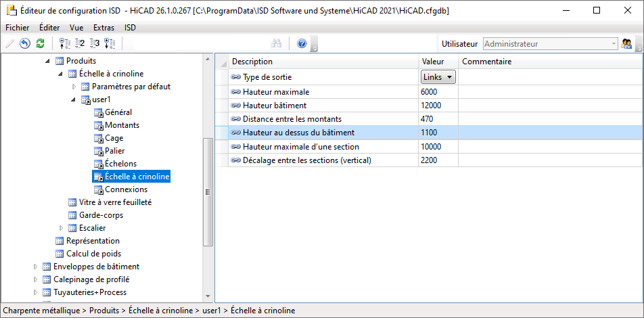The height and width of the screenshot is (318, 644).
Task: Click the green refresh icon
Action: pos(40,43)
